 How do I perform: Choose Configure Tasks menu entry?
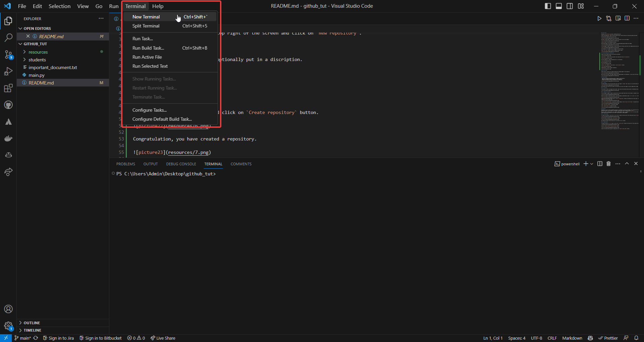tap(170, 110)
